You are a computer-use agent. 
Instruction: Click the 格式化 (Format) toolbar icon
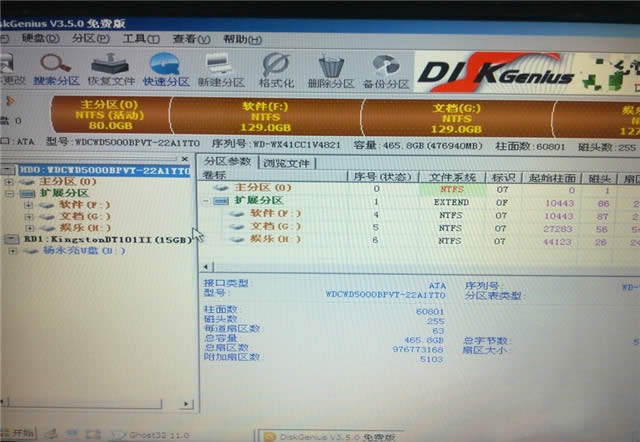(276, 69)
